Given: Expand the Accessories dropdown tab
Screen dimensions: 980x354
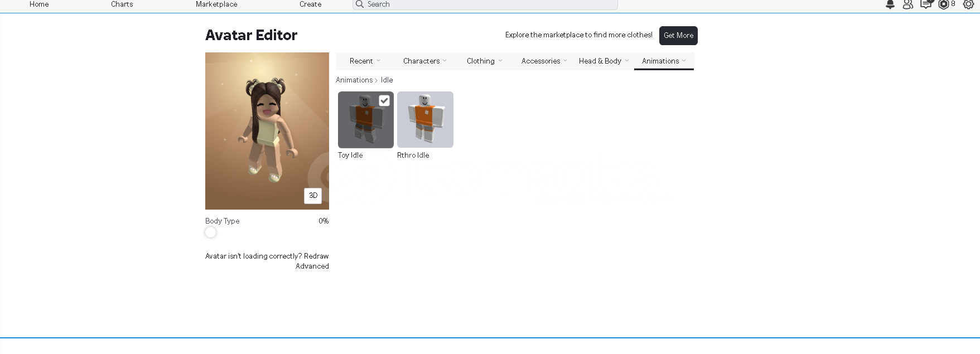Looking at the screenshot, I should pyautogui.click(x=544, y=61).
